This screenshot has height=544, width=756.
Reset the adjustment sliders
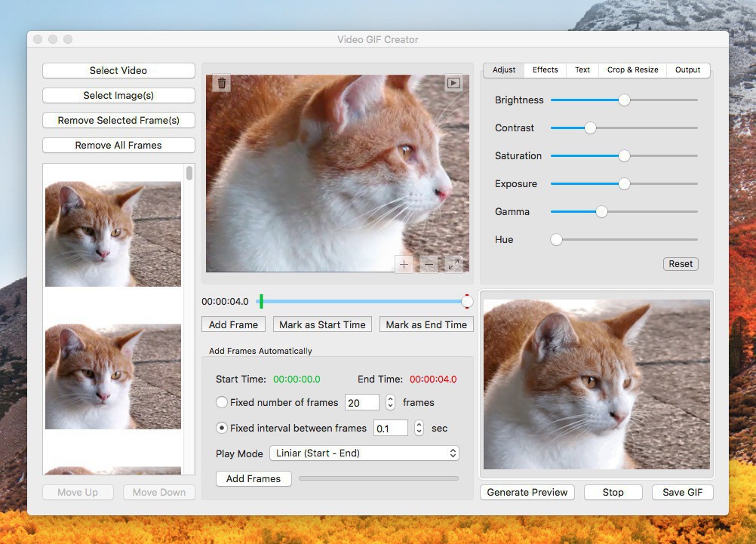click(680, 264)
